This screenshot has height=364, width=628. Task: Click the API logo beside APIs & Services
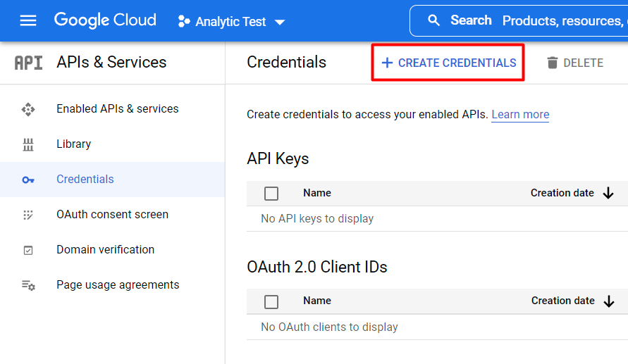click(28, 63)
